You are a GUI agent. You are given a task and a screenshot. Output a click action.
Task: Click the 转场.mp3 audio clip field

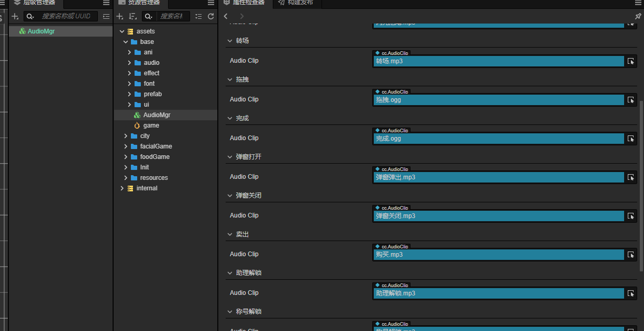tap(499, 61)
